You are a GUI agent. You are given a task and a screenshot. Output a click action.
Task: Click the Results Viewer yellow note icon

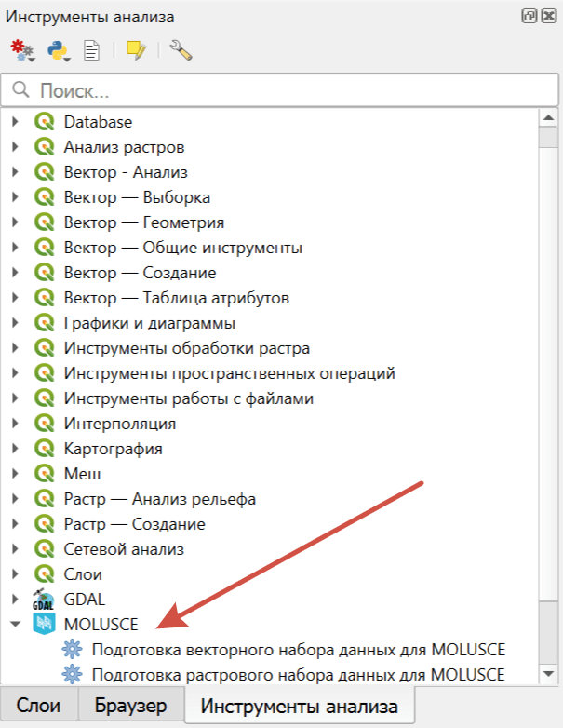tap(137, 51)
